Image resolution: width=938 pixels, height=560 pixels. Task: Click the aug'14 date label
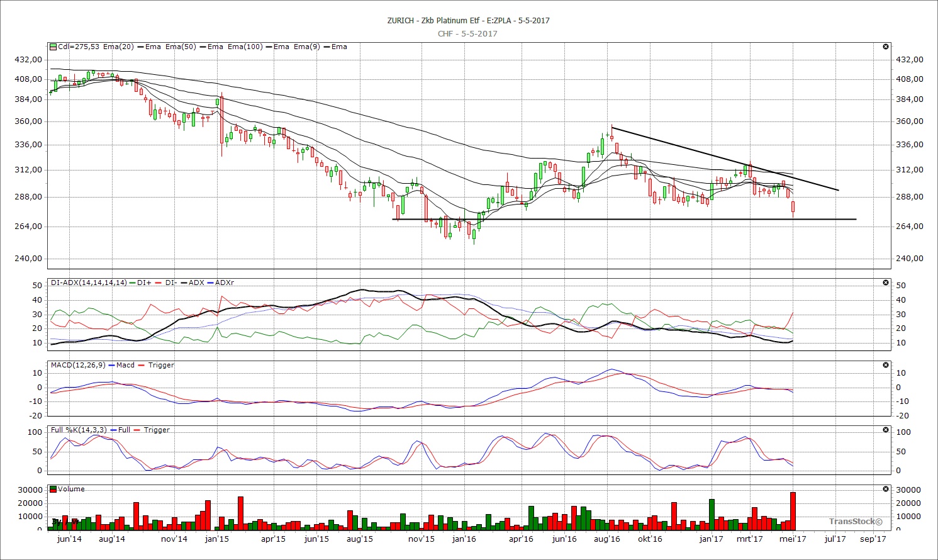coord(112,539)
